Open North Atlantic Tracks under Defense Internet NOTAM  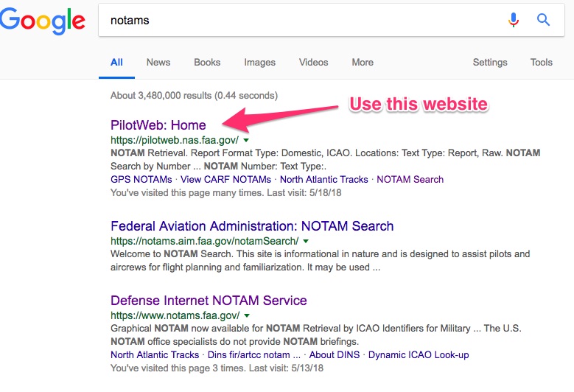pos(155,354)
